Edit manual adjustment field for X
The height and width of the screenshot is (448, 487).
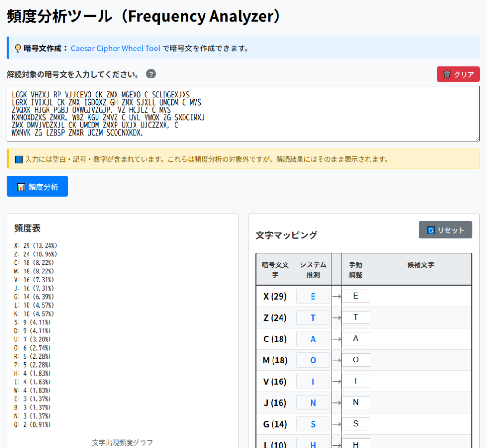[355, 296]
